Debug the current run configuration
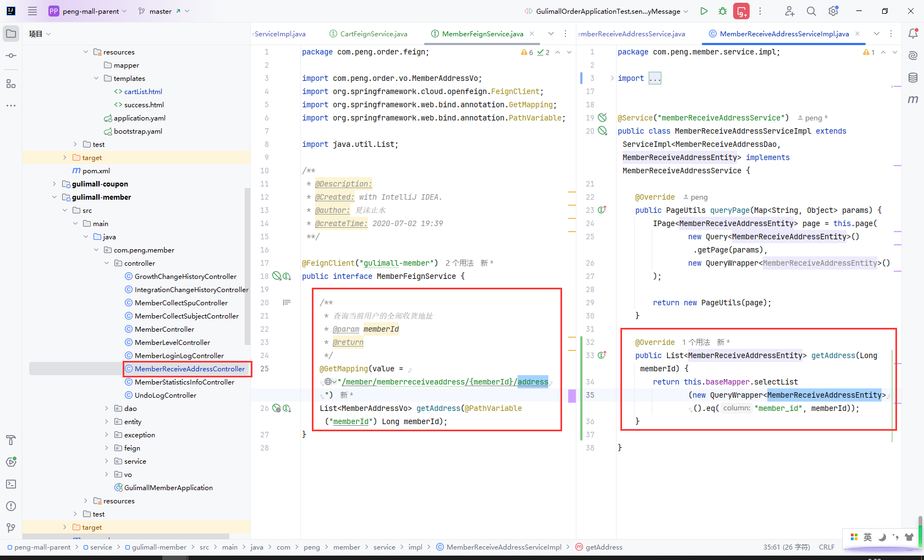Screen dimensions: 924x560 [x=723, y=11]
